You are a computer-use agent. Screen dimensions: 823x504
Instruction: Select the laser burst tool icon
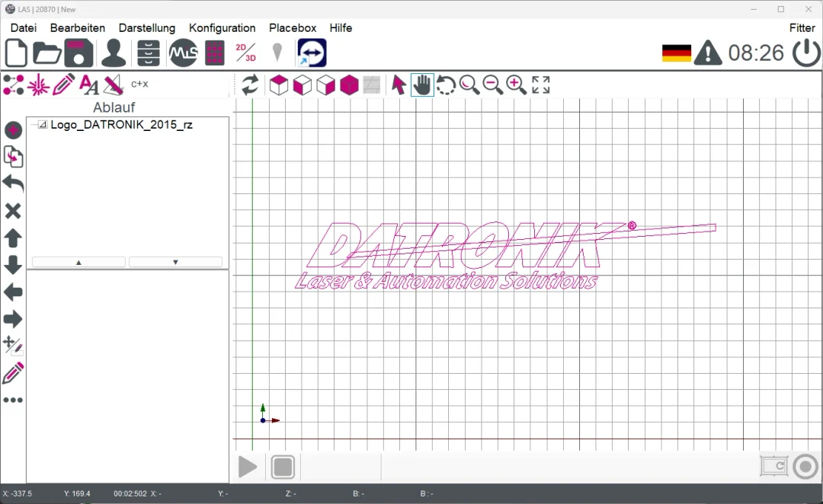tap(38, 85)
